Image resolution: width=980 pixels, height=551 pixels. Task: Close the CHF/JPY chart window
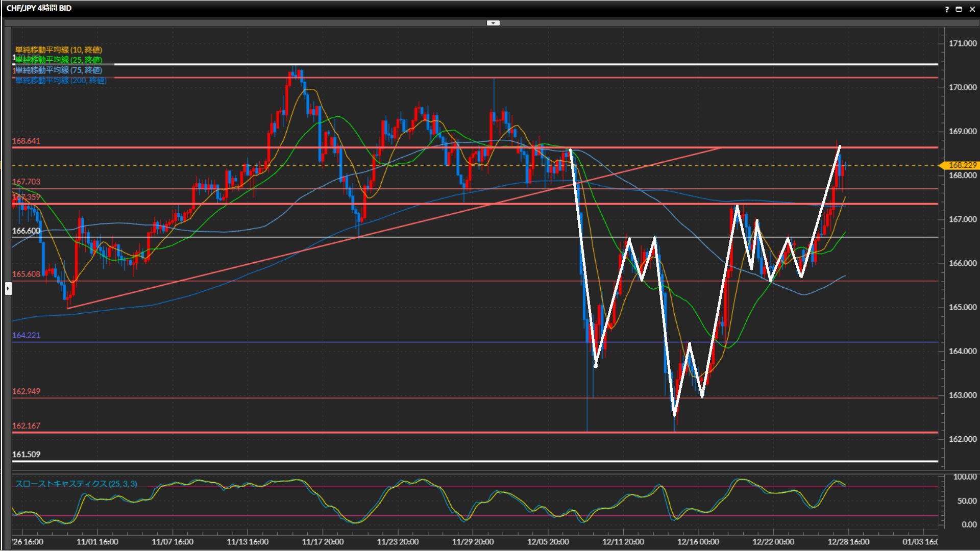tap(972, 9)
